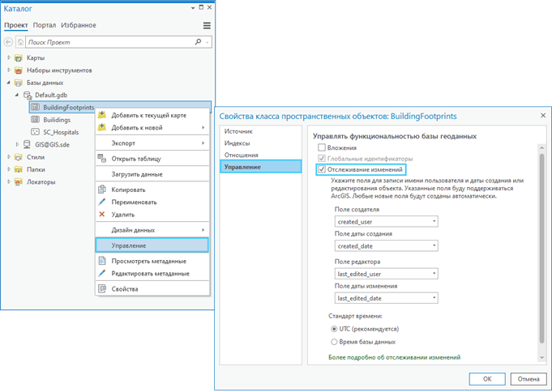Open Источник page in properties dialog
The image size is (552, 392).
pyautogui.click(x=260, y=131)
